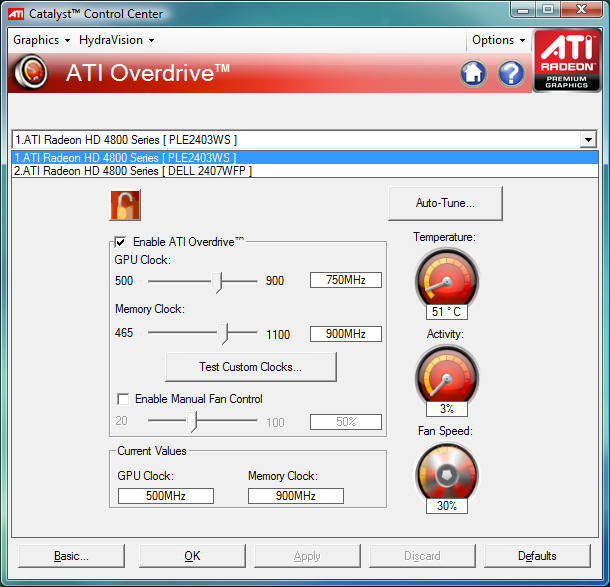The image size is (610, 587).
Task: Click the Apply button
Action: (x=307, y=556)
